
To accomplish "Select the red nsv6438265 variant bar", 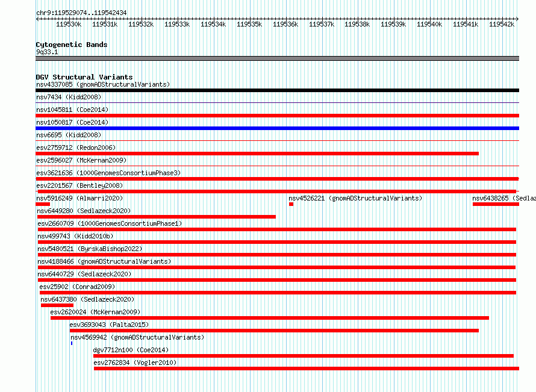I will pos(496,204).
